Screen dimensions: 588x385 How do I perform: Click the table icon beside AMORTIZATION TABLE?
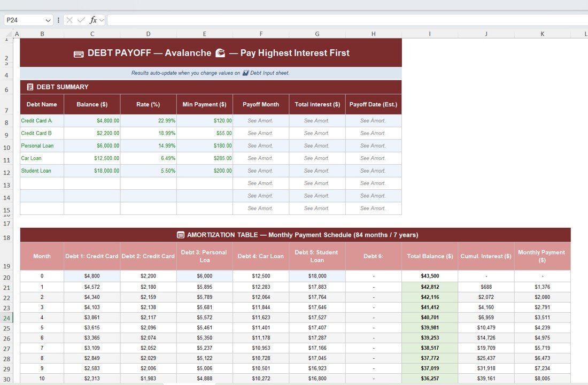[x=181, y=235]
